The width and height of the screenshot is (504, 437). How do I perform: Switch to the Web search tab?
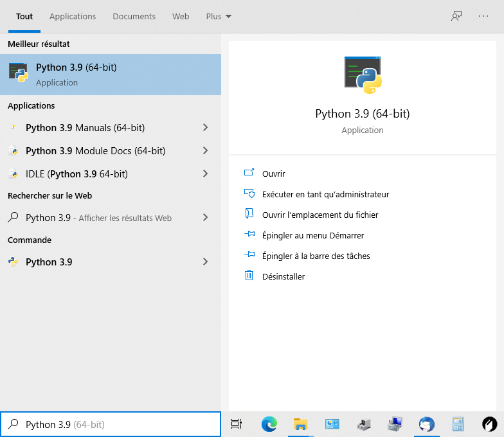[x=181, y=17]
